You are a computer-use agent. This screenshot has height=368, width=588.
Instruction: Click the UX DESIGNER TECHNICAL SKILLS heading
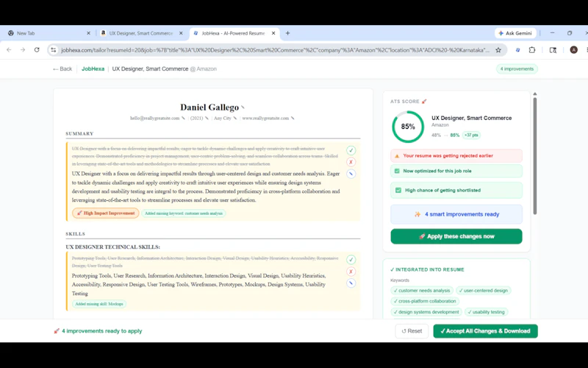tap(113, 247)
